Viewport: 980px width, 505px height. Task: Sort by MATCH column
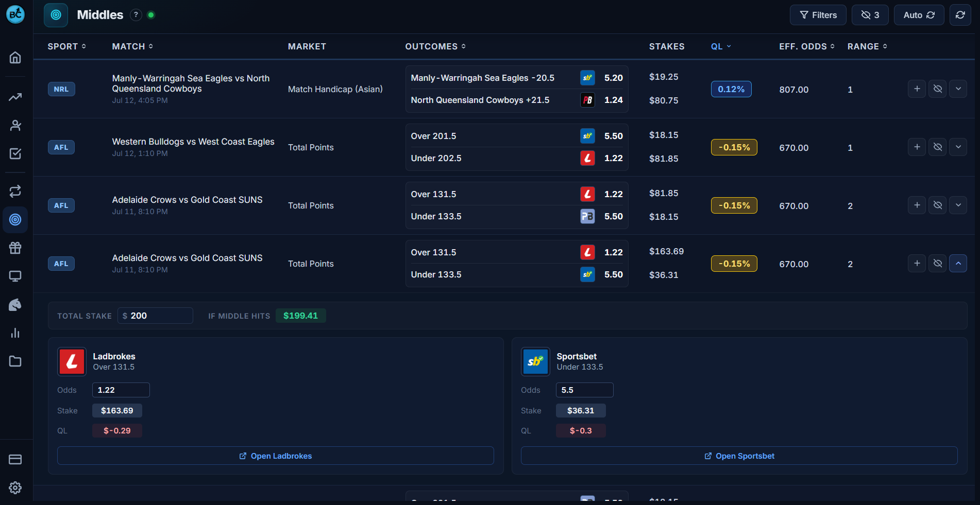point(132,46)
